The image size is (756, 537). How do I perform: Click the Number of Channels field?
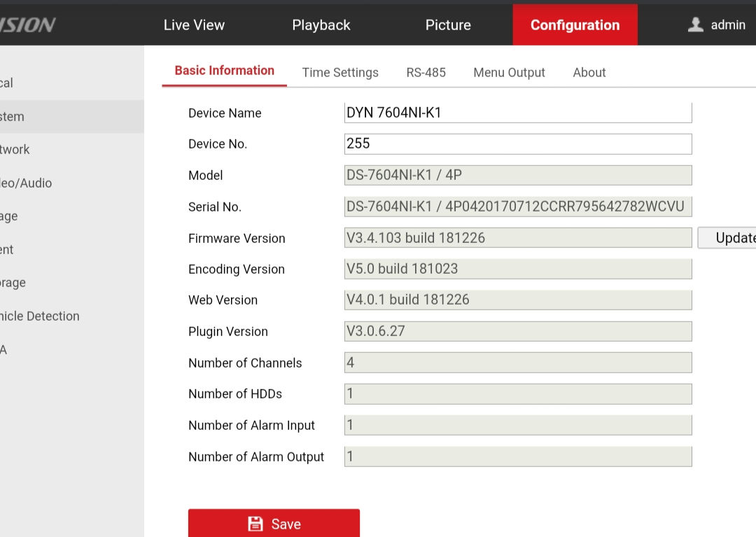(518, 363)
